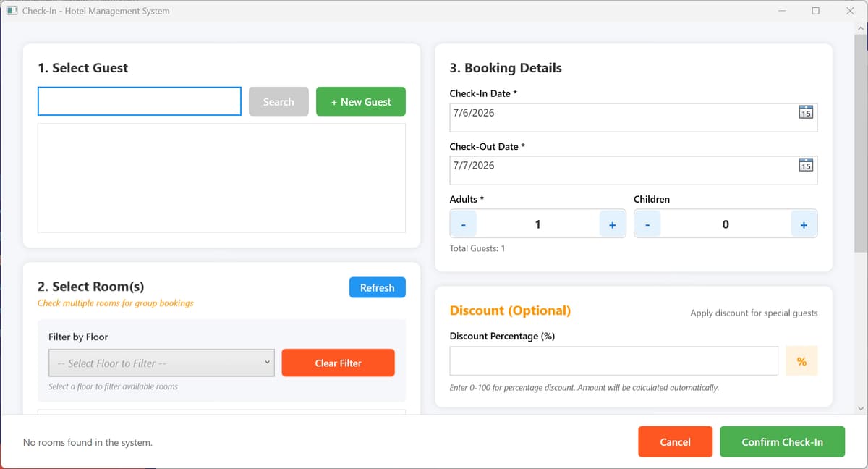Click the app icon in the title bar

12,11
